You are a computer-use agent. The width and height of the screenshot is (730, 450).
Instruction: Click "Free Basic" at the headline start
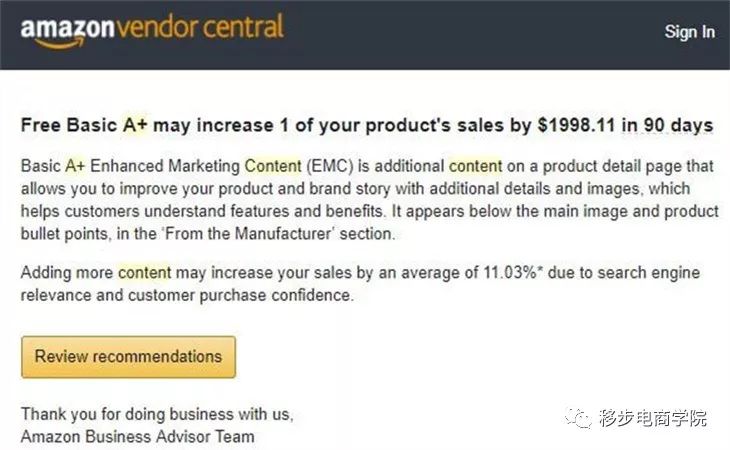tap(69, 125)
